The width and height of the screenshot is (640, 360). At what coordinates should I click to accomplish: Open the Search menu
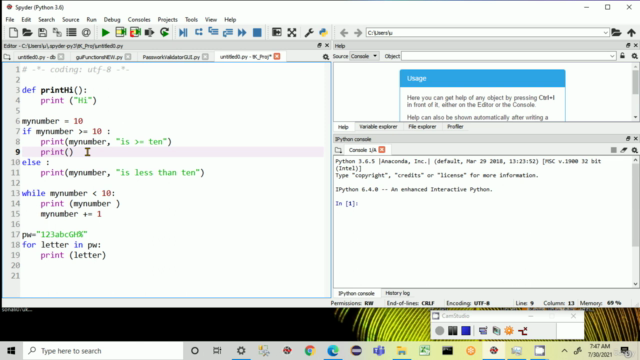[46, 20]
